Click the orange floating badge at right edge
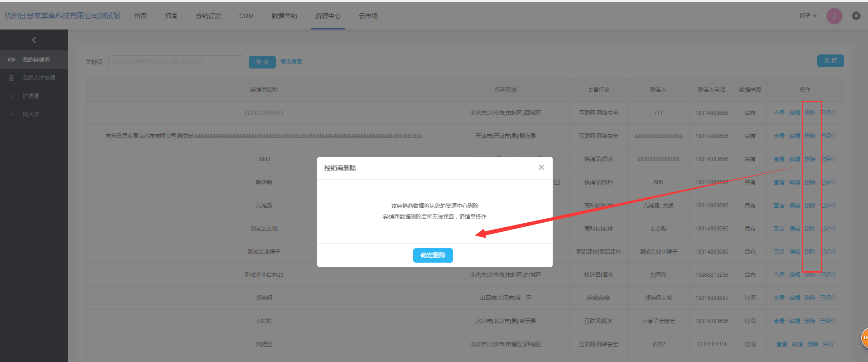The image size is (868, 362). tap(864, 338)
